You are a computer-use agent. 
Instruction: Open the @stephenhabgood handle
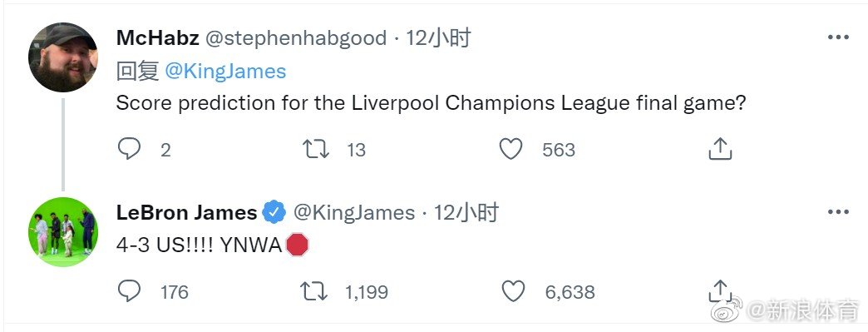(x=296, y=38)
